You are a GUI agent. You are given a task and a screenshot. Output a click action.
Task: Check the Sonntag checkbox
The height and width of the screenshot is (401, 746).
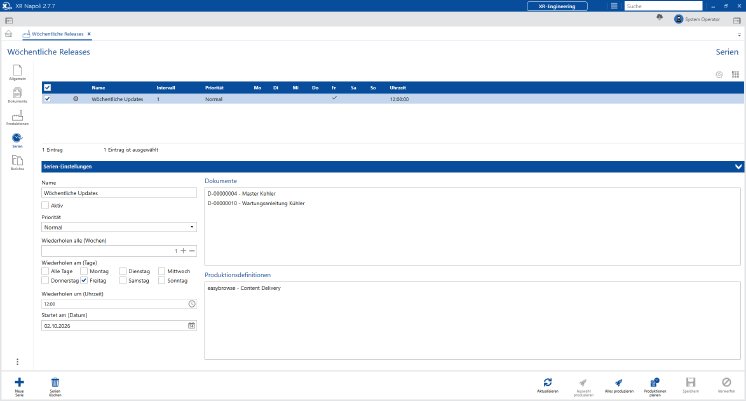click(x=162, y=280)
